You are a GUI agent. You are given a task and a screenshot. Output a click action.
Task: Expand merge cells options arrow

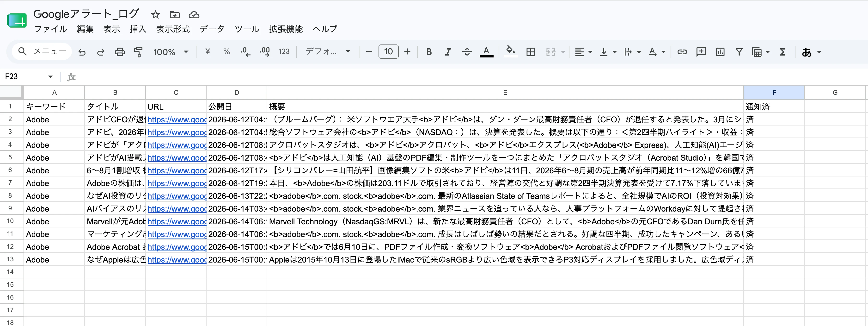click(563, 52)
